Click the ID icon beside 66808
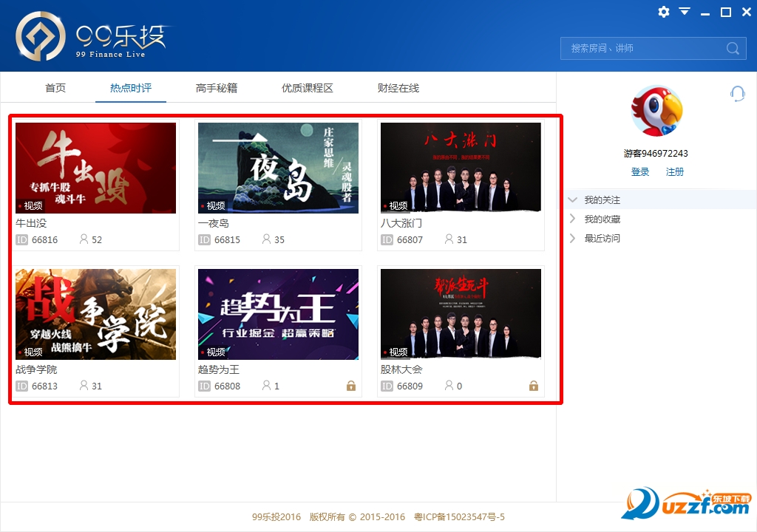This screenshot has width=757, height=532. (x=204, y=386)
